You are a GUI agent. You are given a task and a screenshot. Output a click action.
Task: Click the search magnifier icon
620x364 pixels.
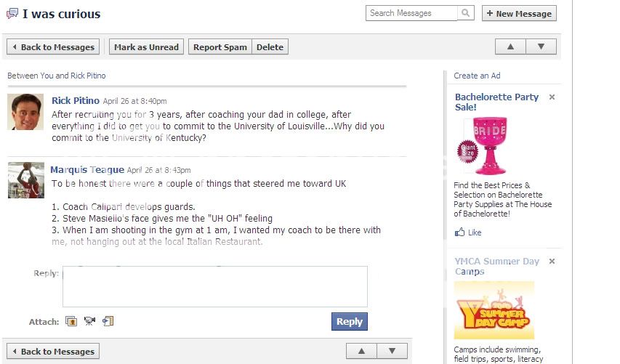tap(466, 13)
